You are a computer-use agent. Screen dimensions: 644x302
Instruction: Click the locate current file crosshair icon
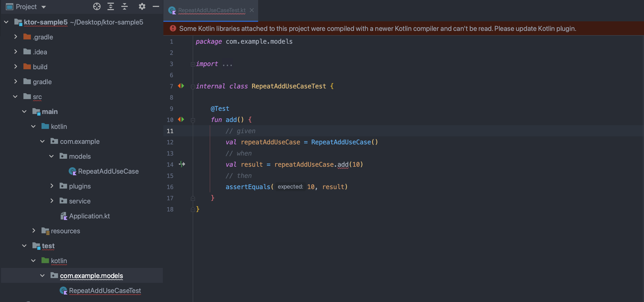(97, 7)
